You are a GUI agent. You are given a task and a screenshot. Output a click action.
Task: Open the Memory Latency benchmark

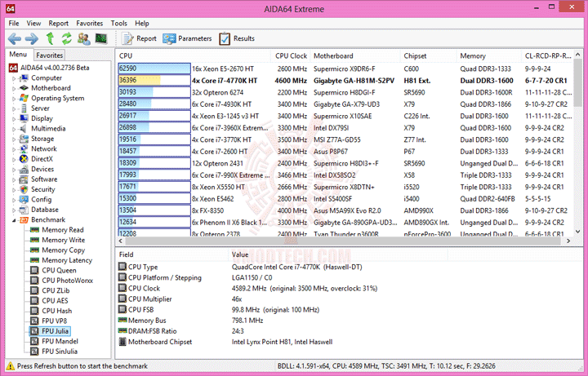point(67,260)
